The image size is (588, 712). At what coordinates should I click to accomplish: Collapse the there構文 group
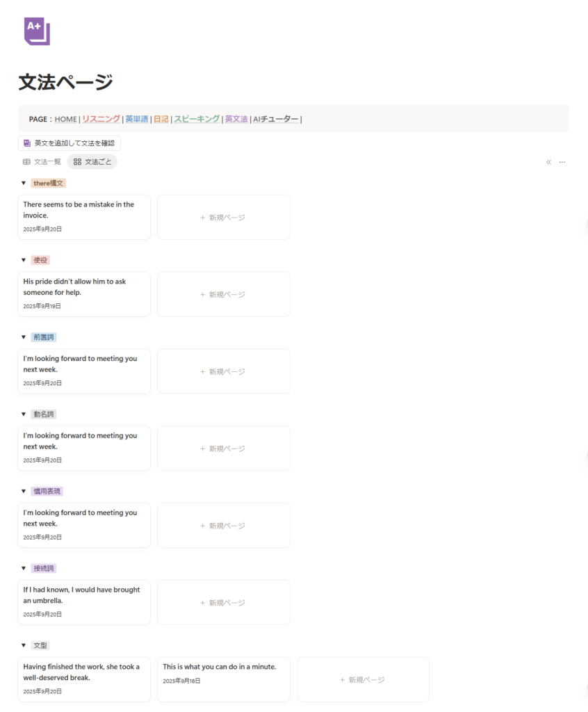click(x=23, y=184)
